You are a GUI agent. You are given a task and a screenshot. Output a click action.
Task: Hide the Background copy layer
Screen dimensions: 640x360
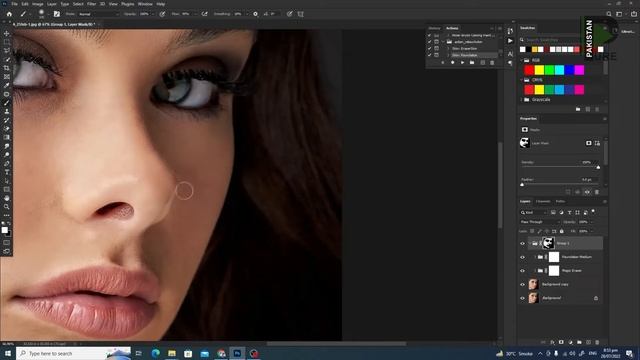click(522, 284)
